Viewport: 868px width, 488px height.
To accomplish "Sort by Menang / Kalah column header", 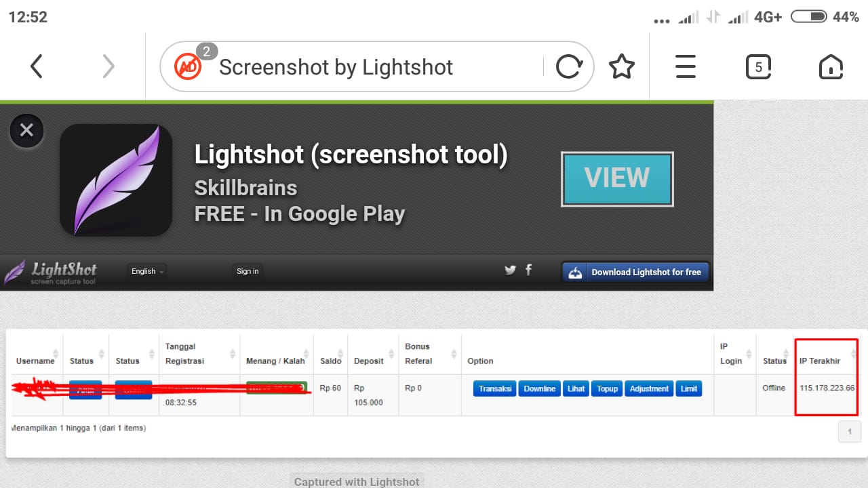I will 277,354.
